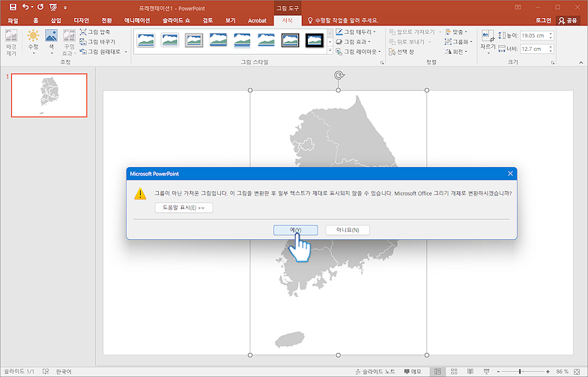Image resolution: width=588 pixels, height=377 pixels.
Task: Click 뒤로 보내기 (Send Backward)
Action: (407, 42)
